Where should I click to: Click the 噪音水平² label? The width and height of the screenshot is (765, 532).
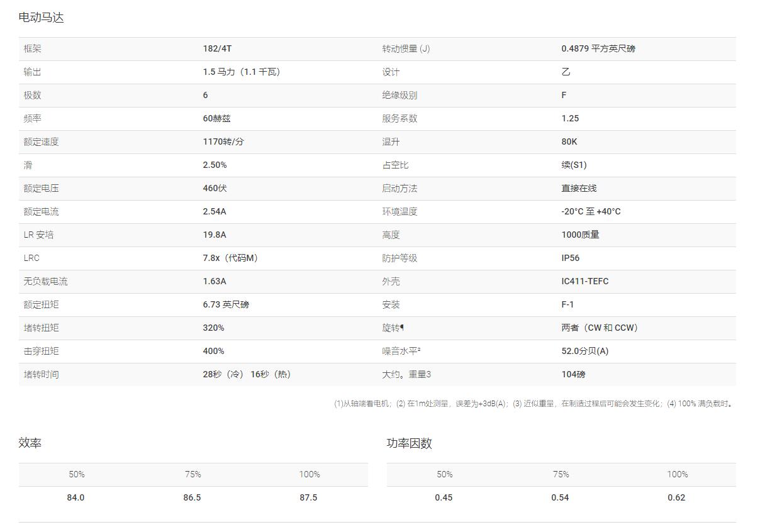click(x=401, y=351)
